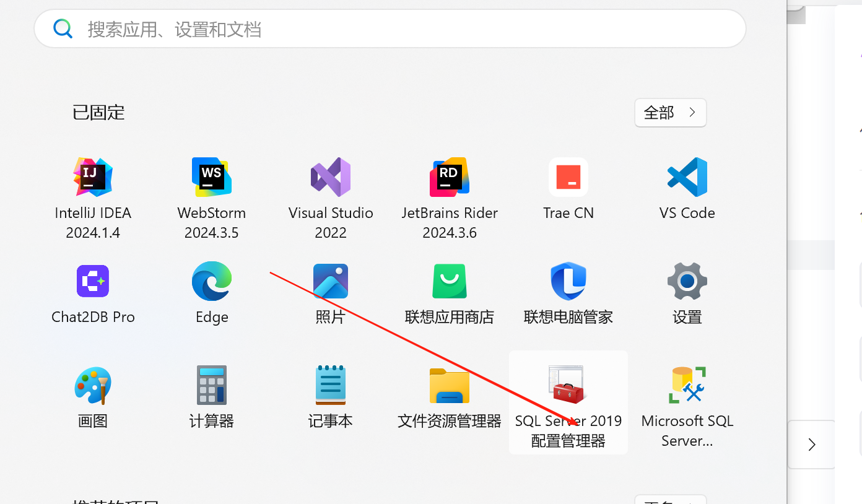
Task: Launch WebStorm 2024.3.5
Action: click(x=212, y=198)
